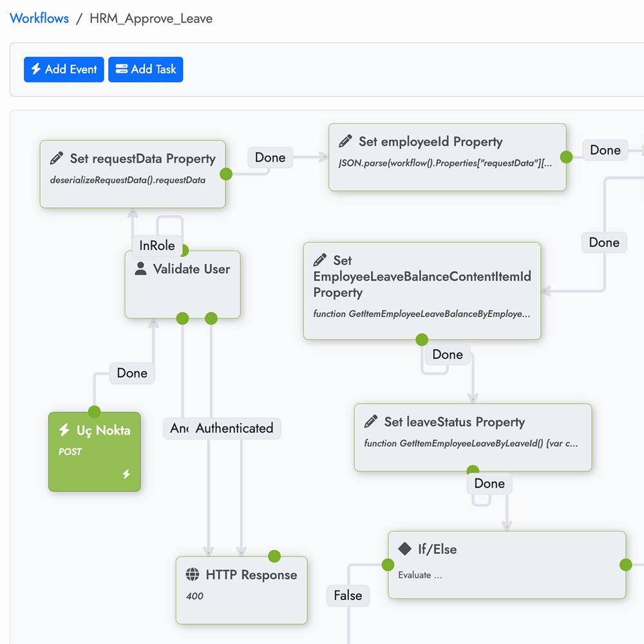The height and width of the screenshot is (644, 644).
Task: Select the False label near If/Else
Action: (348, 596)
